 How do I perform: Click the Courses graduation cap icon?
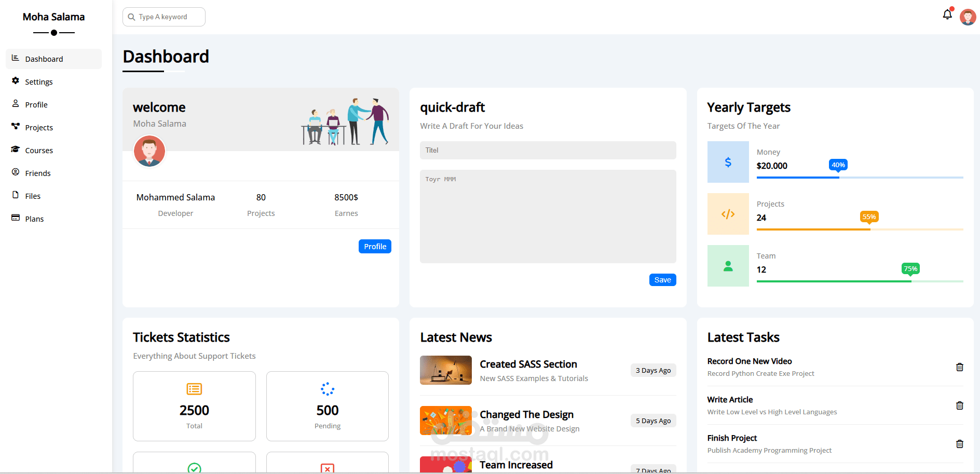(16, 150)
